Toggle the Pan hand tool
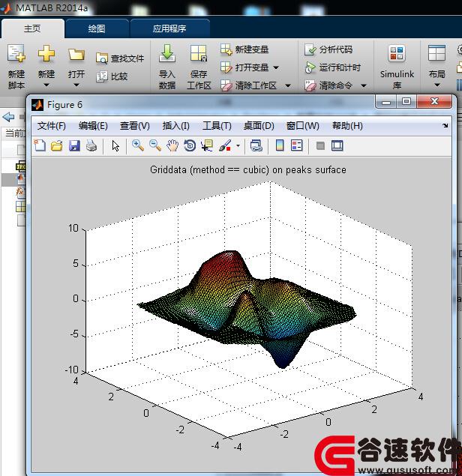This screenshot has height=476, width=462. 172,145
